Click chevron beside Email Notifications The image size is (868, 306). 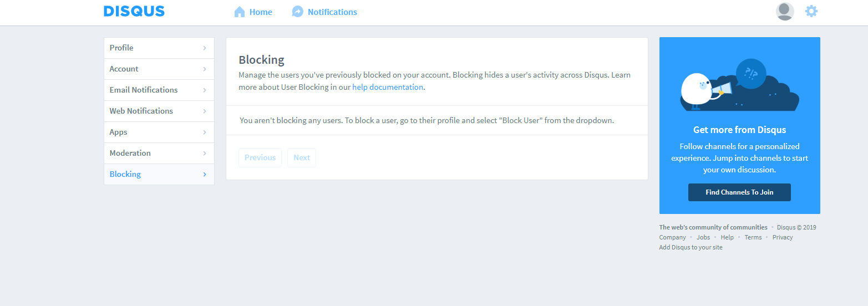pyautogui.click(x=204, y=90)
